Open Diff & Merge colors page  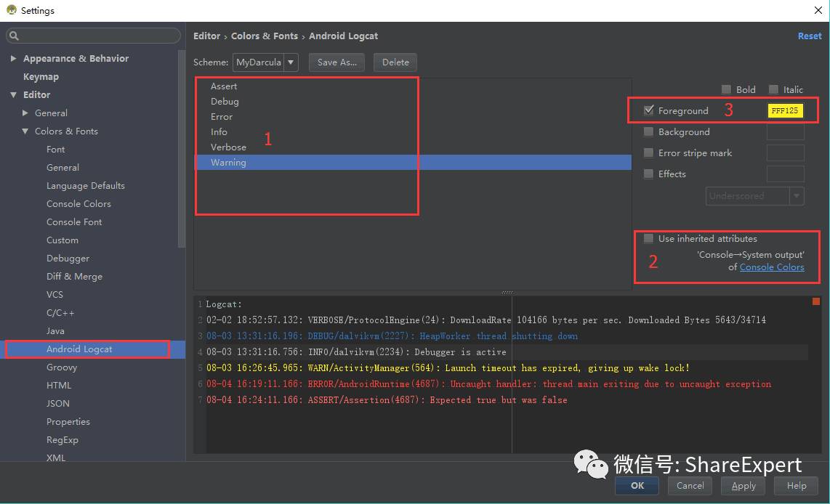(x=75, y=276)
